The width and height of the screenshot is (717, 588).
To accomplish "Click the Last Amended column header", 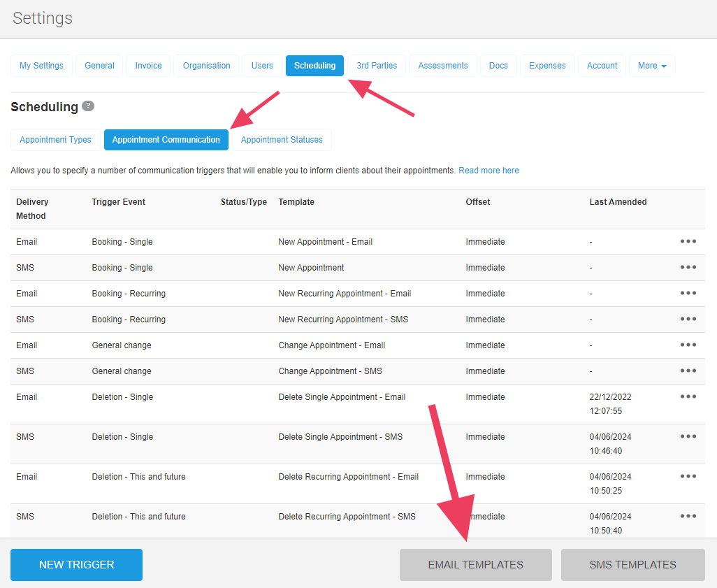I will pyautogui.click(x=618, y=202).
